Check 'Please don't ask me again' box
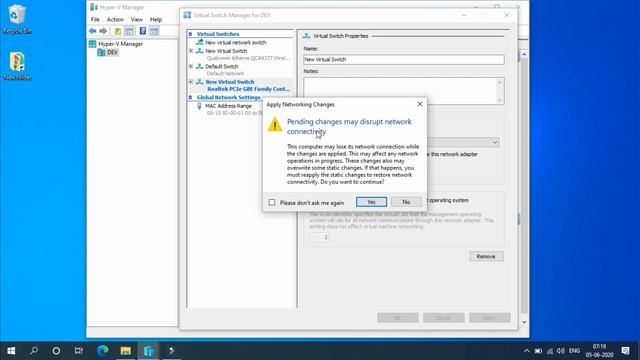Viewport: 640px width, 360px height. coord(272,202)
